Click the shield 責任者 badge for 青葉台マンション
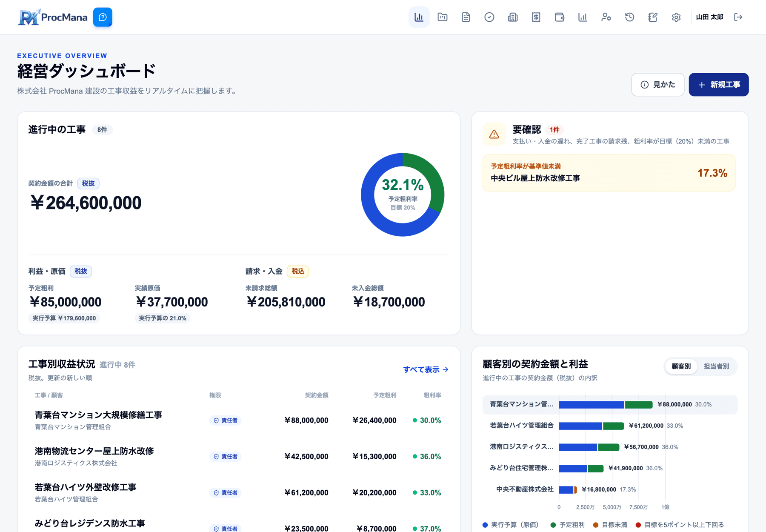Screen dimensions: 766x532 225,420
